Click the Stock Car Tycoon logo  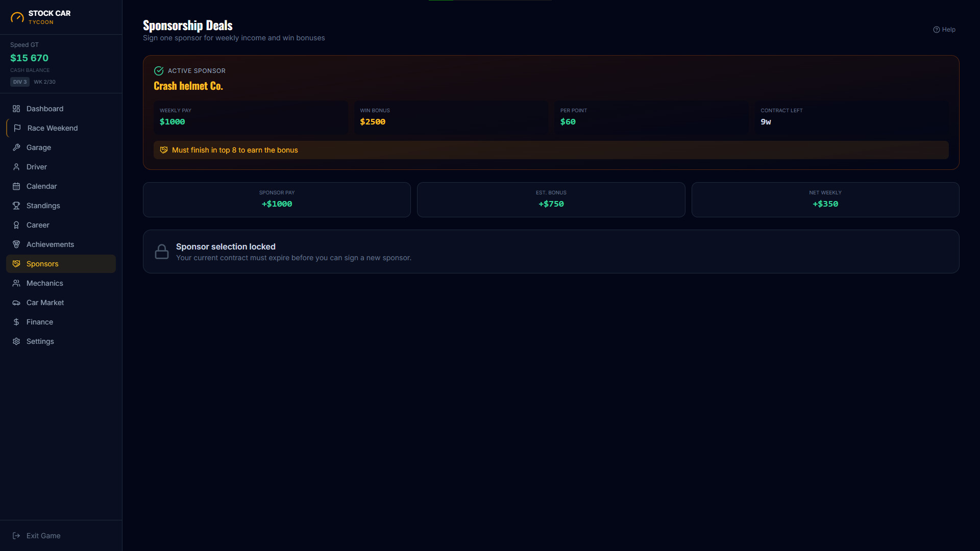41,17
